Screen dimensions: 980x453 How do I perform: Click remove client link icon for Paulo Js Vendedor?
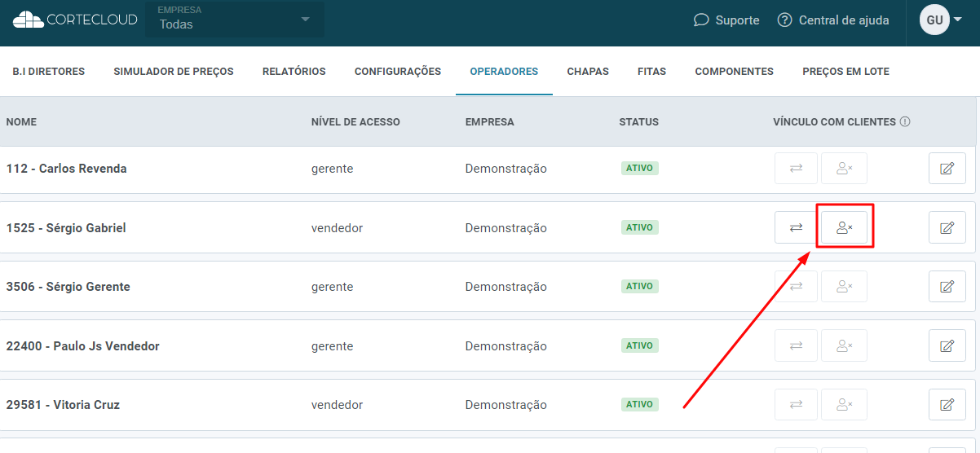(844, 345)
